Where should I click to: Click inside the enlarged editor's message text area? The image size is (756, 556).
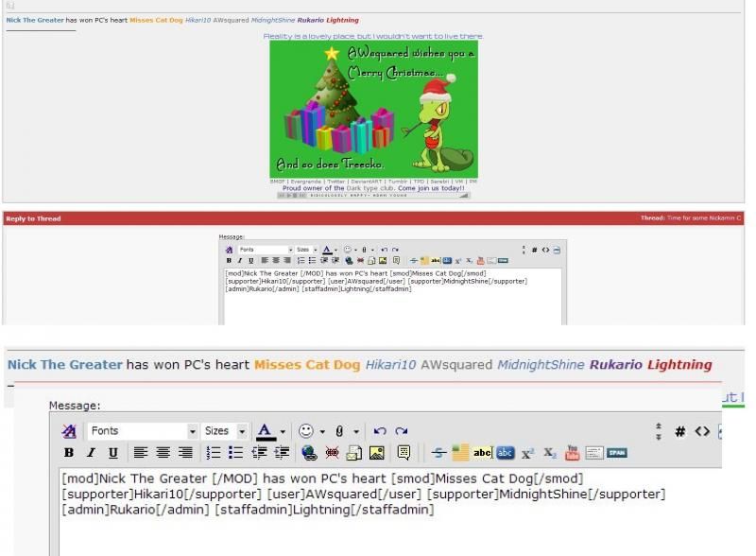click(x=390, y=513)
